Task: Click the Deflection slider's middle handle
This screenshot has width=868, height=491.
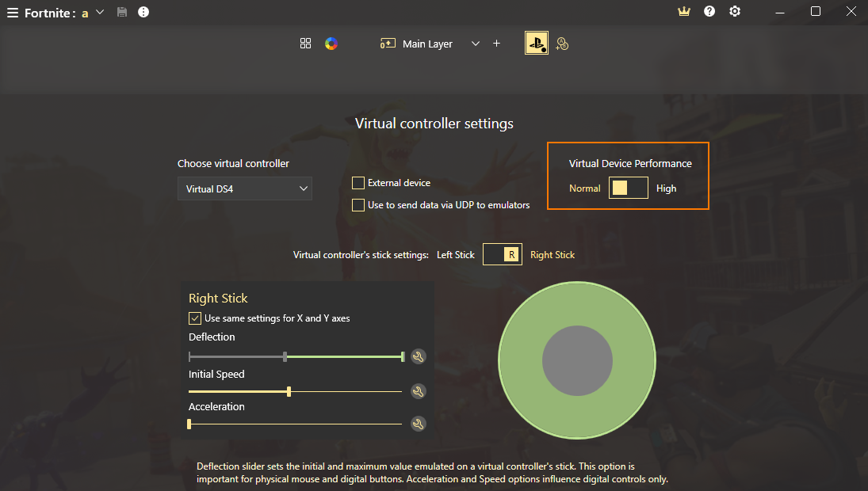Action: (285, 356)
